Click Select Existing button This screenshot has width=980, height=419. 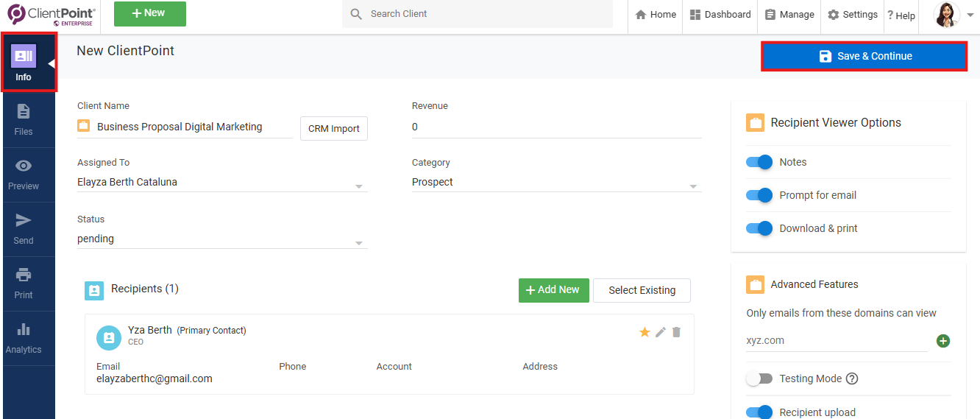(x=642, y=290)
